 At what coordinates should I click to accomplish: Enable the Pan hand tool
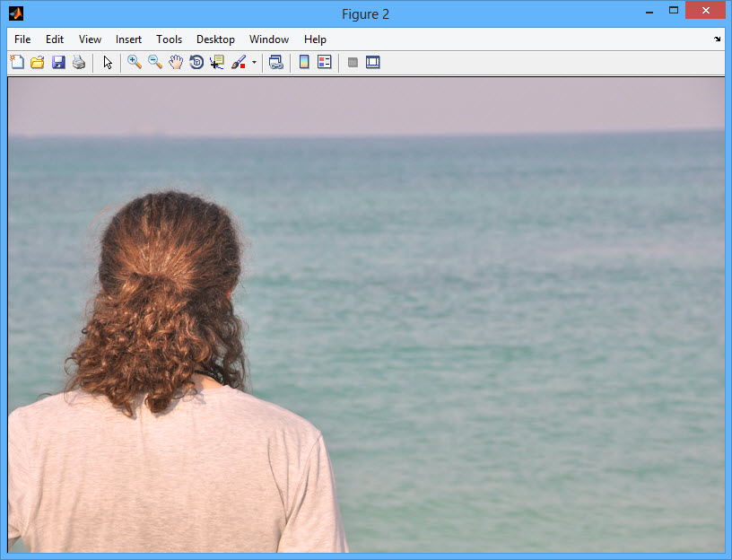click(x=176, y=62)
